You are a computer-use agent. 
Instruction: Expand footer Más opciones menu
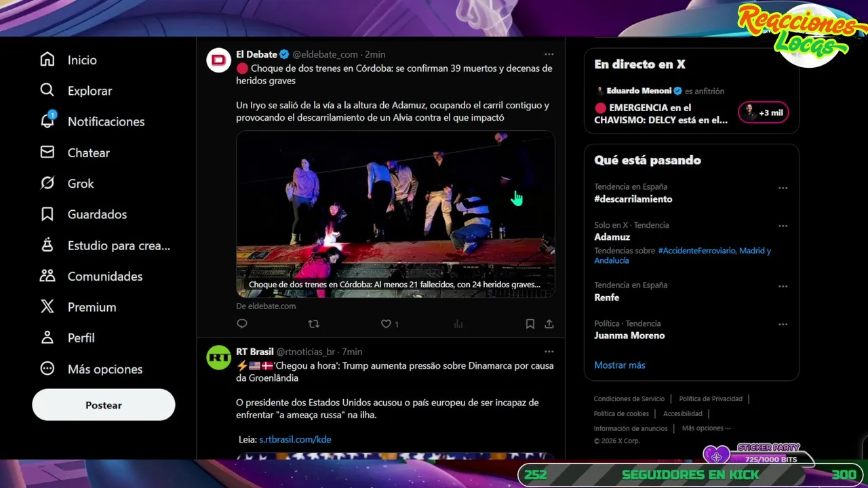click(706, 428)
